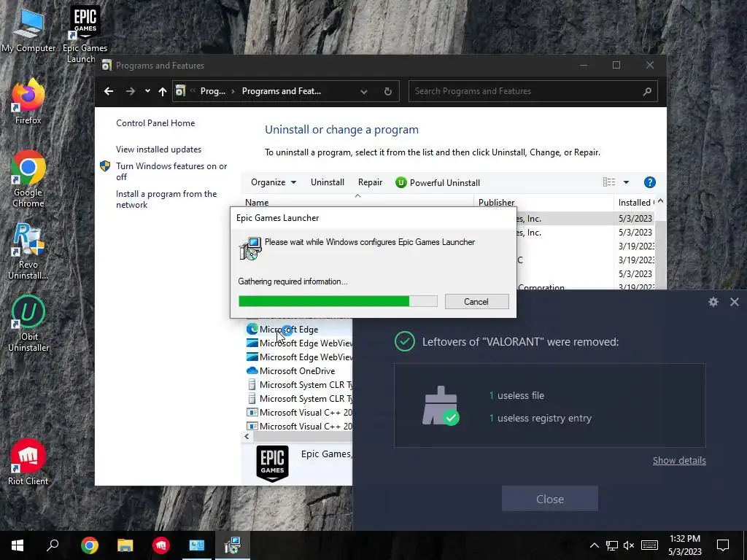Open IObit settings gear icon

[713, 301]
